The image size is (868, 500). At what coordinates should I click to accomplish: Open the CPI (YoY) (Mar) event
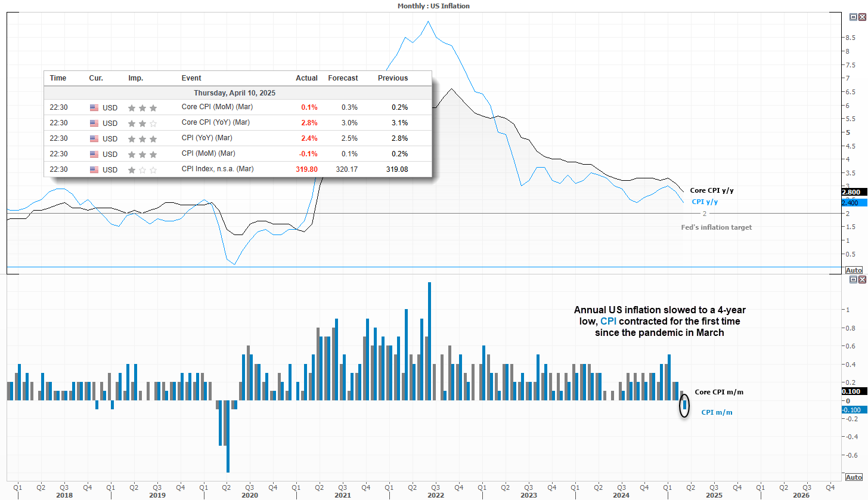coord(208,138)
